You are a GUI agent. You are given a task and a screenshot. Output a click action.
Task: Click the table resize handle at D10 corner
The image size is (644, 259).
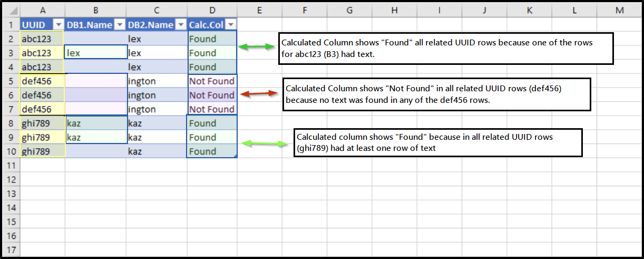(x=235, y=156)
